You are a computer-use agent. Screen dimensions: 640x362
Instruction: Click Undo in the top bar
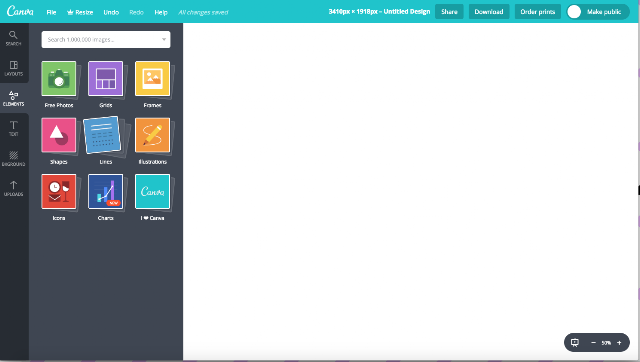click(x=111, y=12)
